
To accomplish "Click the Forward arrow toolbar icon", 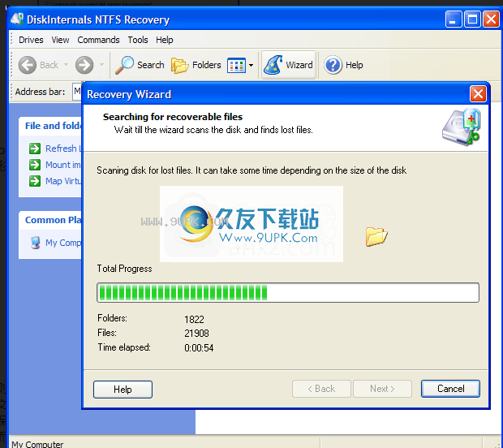I will (84, 65).
